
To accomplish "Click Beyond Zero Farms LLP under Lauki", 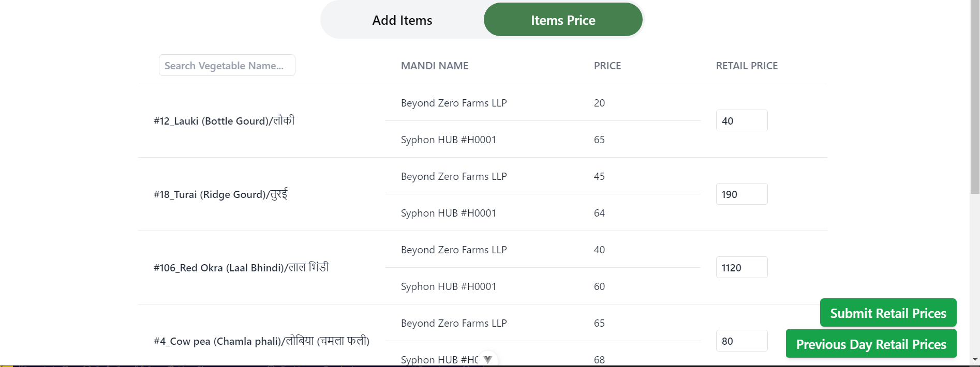I will click(x=454, y=103).
